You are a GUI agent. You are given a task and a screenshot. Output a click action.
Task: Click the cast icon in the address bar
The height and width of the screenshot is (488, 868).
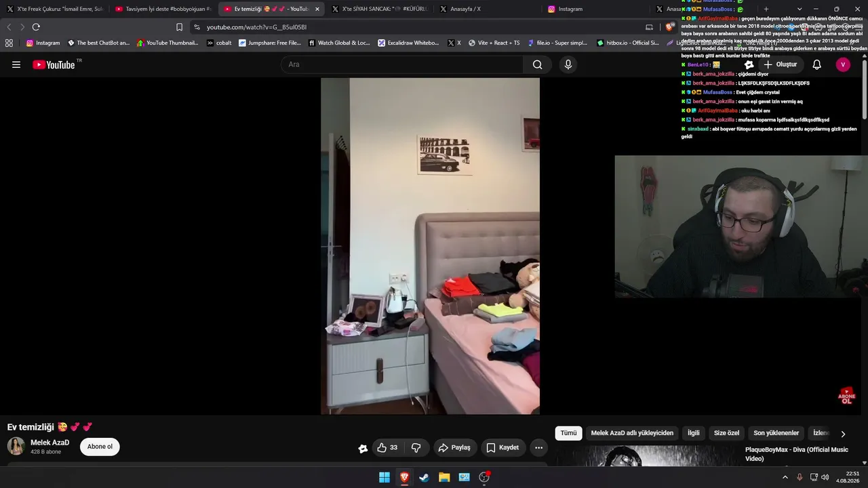pyautogui.click(x=649, y=27)
